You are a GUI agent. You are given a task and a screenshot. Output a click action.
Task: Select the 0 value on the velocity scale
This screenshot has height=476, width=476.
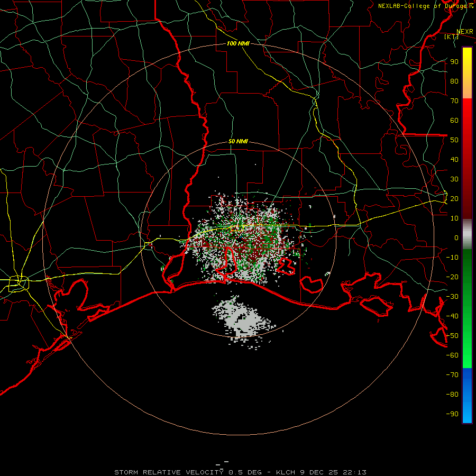pyautogui.click(x=456, y=238)
